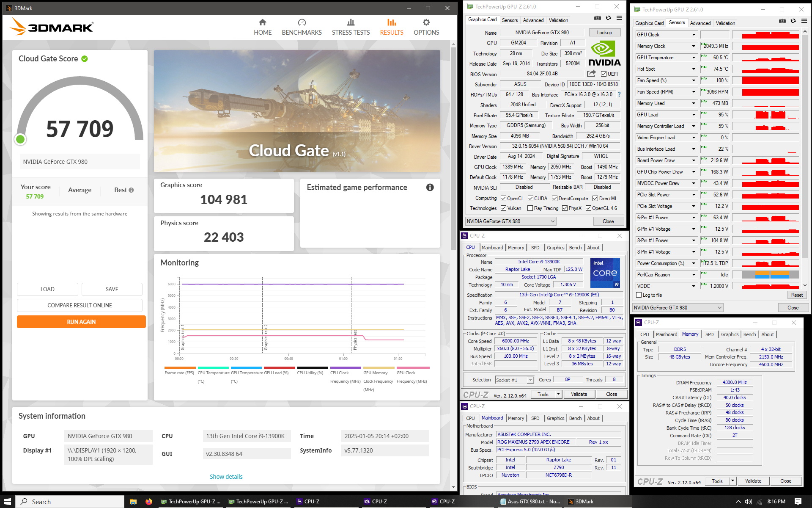
Task: Click the Intel Core i9 logo in CPU-Z
Action: pyautogui.click(x=605, y=273)
